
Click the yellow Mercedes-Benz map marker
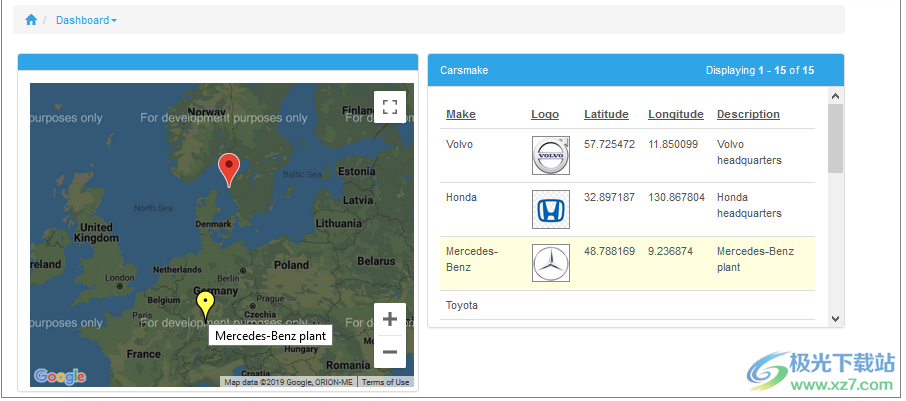(x=205, y=304)
